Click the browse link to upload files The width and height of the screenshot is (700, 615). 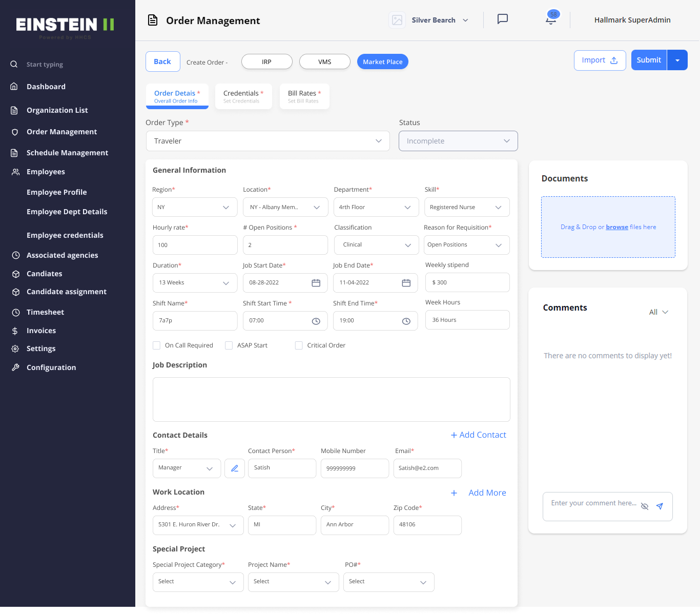(616, 227)
